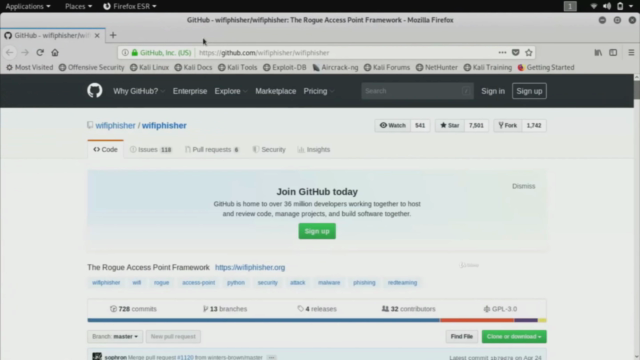Viewport: 640px width, 360px height.
Task: Open the python topic tag
Action: pos(236,282)
